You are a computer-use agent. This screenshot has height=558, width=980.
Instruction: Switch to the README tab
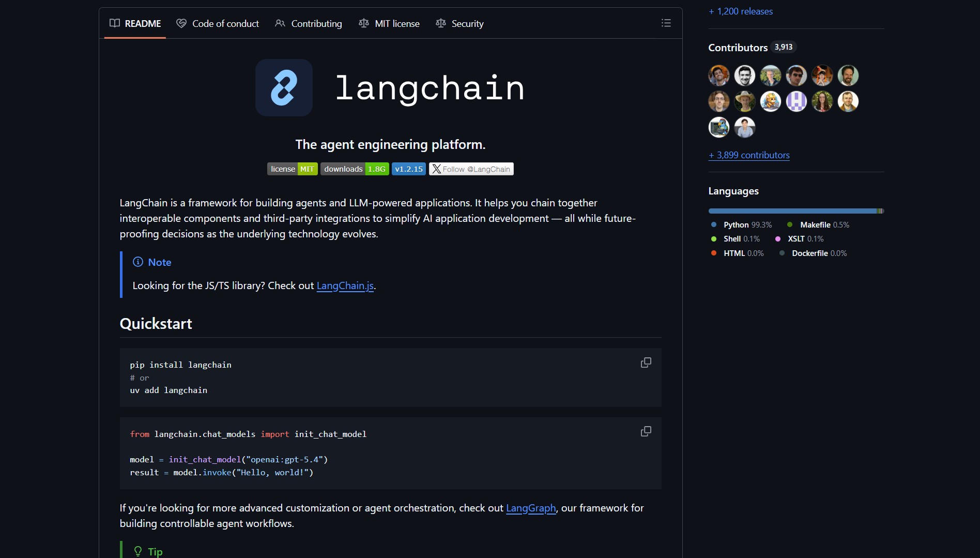pyautogui.click(x=135, y=24)
